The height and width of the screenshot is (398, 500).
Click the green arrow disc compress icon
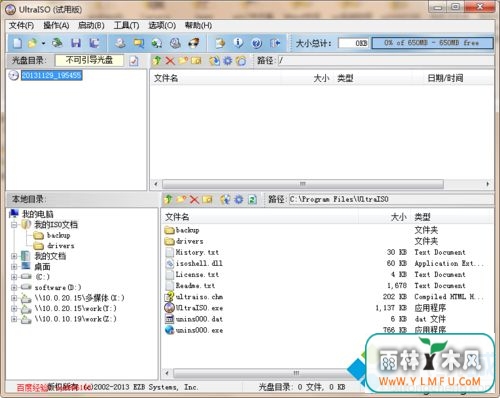(x=157, y=43)
